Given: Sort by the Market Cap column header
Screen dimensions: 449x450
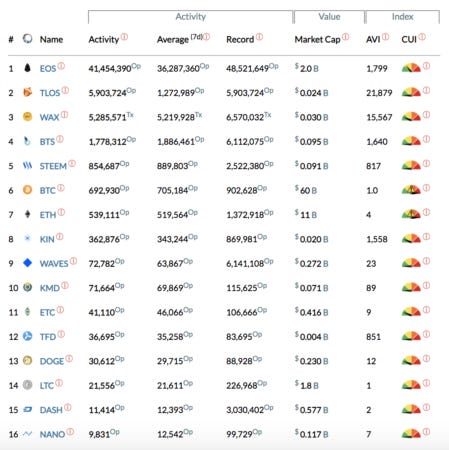Looking at the screenshot, I should pos(317,40).
